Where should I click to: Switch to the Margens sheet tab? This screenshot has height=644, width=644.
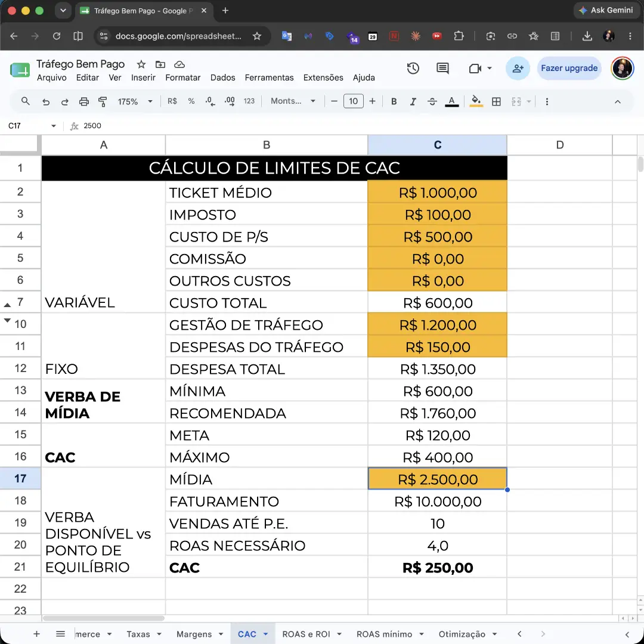(x=194, y=634)
